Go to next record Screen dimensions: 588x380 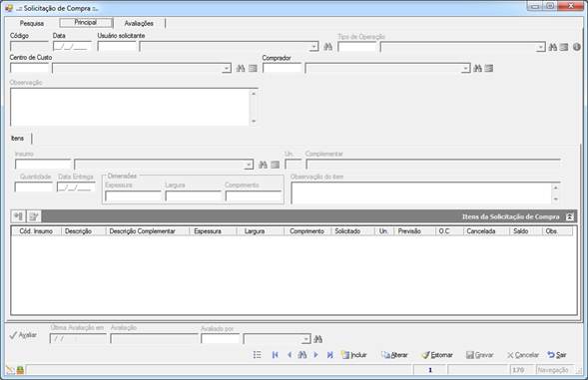click(315, 354)
